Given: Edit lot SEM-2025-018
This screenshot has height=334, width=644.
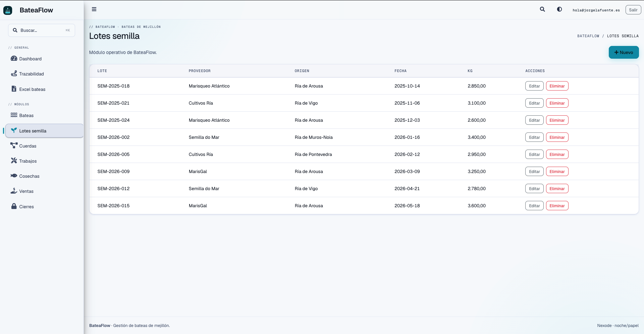Looking at the screenshot, I should pos(534,86).
